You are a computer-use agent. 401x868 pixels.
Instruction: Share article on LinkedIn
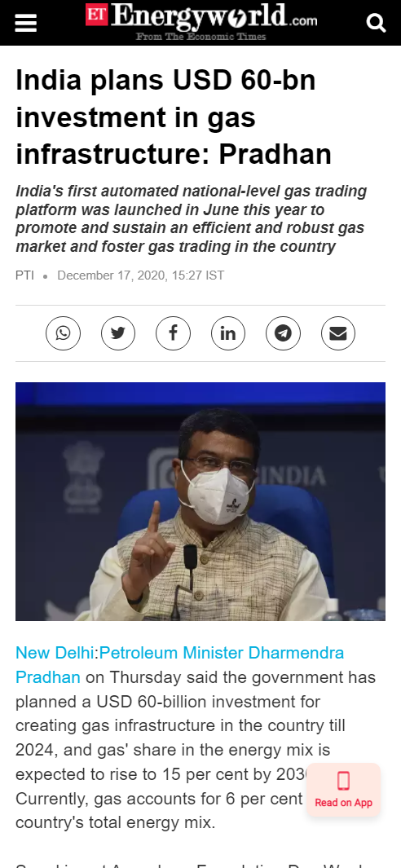point(228,333)
